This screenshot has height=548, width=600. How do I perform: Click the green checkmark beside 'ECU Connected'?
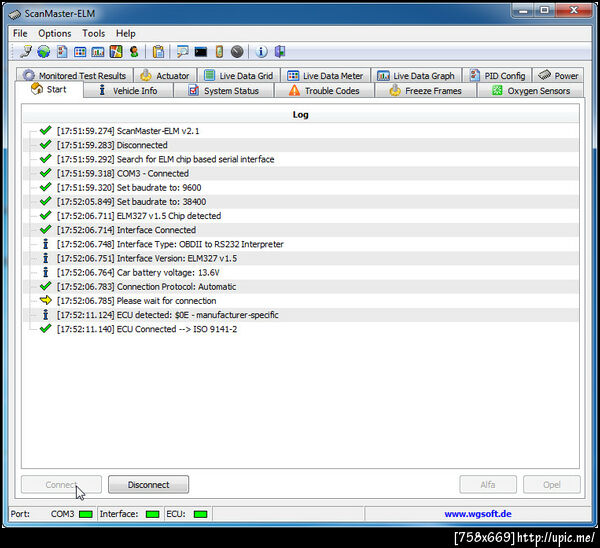coord(46,328)
